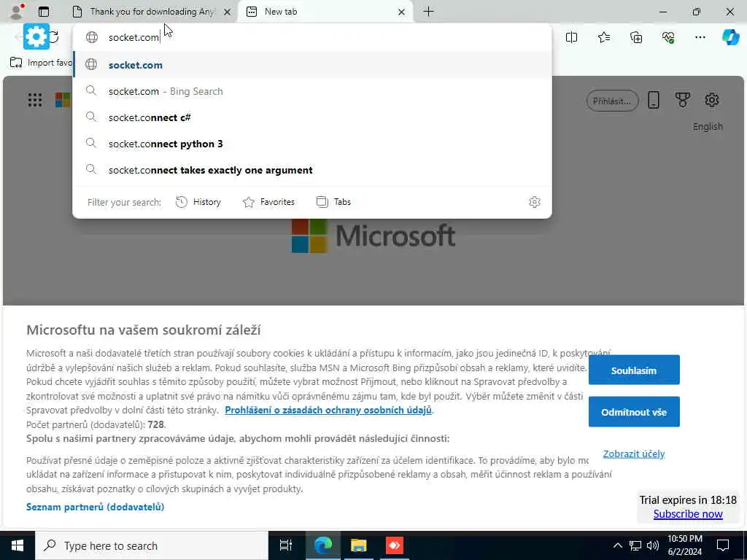Screen dimensions: 747x560
Task: Toggle split screen icon in toolbar
Action: [x=571, y=37]
